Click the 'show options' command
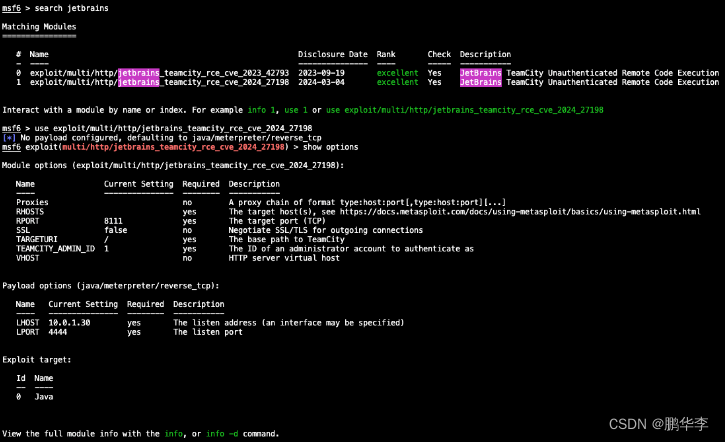Screen dimensions: 725x442 tap(331, 147)
